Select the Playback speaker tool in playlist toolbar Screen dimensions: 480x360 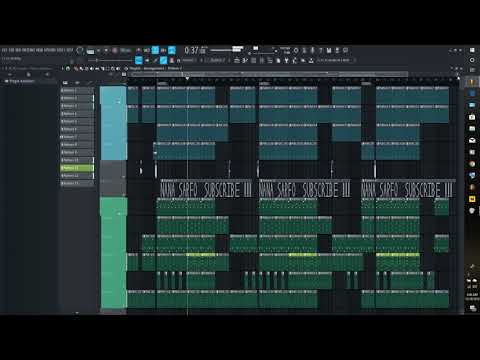tap(118, 68)
